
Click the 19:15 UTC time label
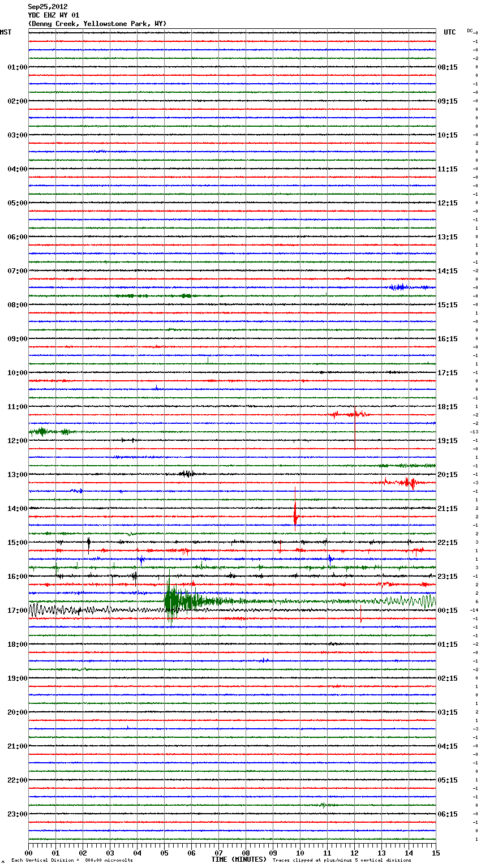point(448,441)
